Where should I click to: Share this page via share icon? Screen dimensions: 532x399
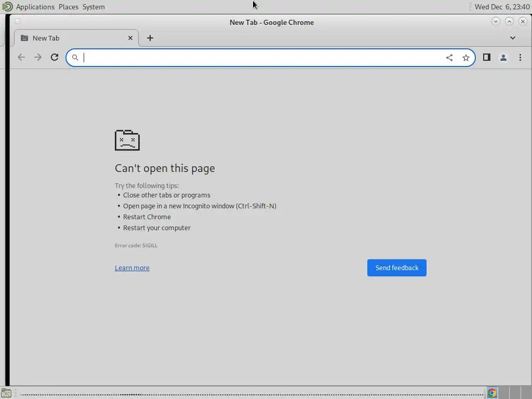(x=449, y=58)
